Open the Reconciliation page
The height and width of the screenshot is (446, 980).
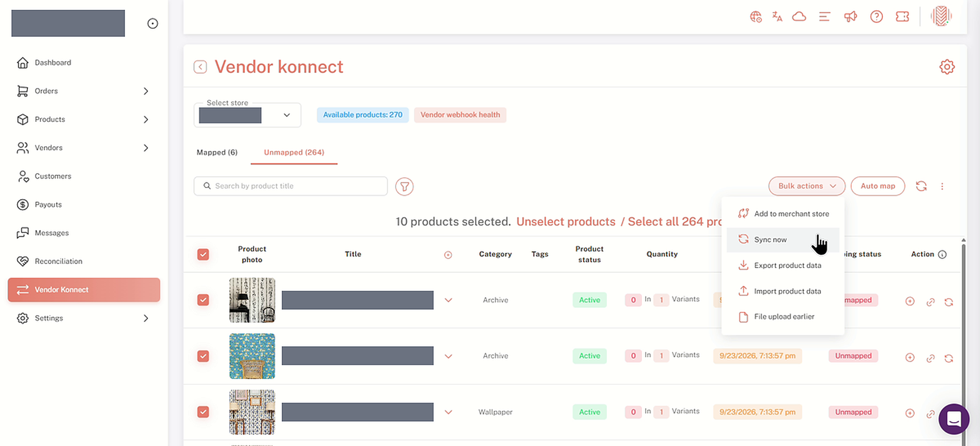click(58, 262)
